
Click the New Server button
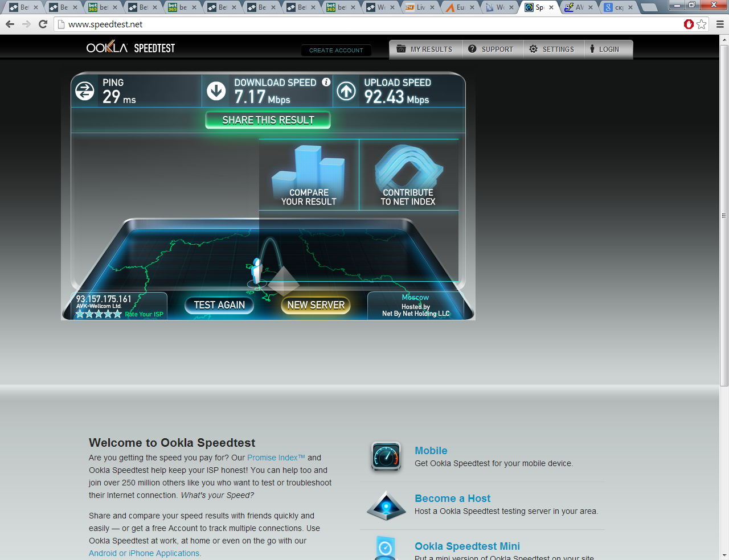[x=316, y=305]
